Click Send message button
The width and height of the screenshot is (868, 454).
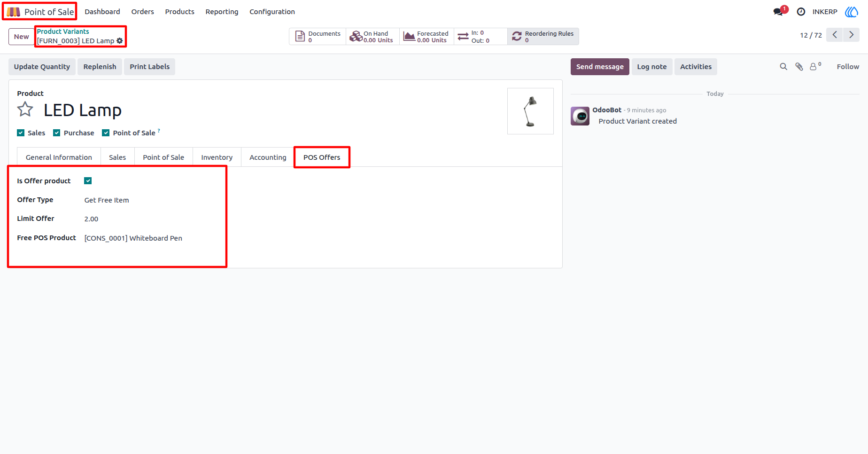click(x=600, y=67)
